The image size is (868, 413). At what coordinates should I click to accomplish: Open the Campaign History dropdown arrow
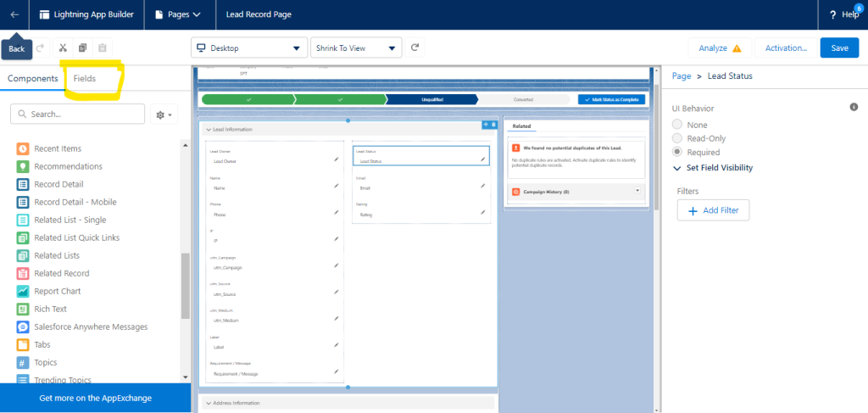637,191
